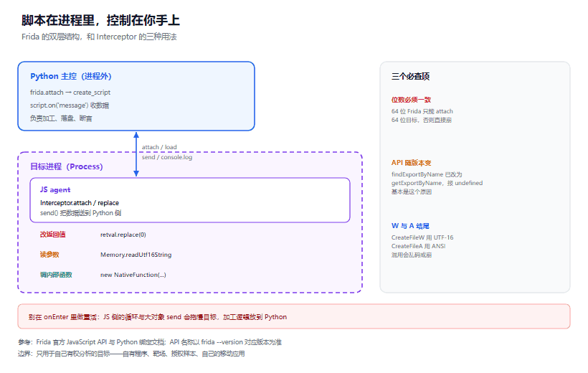Click the orange 读参数 label
The height and width of the screenshot is (373, 588).
click(49, 255)
